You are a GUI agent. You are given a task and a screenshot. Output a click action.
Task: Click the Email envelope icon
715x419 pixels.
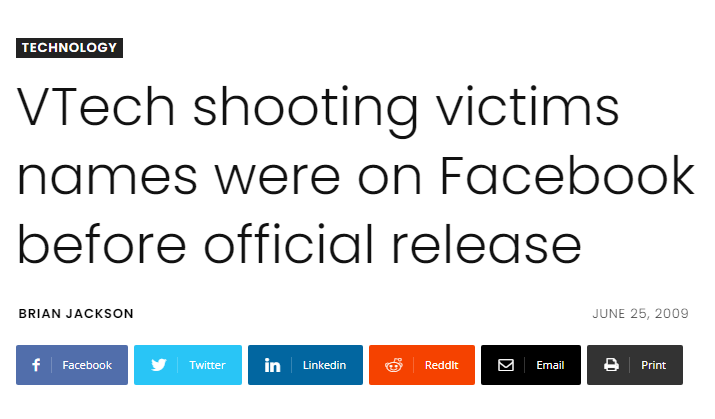click(506, 365)
